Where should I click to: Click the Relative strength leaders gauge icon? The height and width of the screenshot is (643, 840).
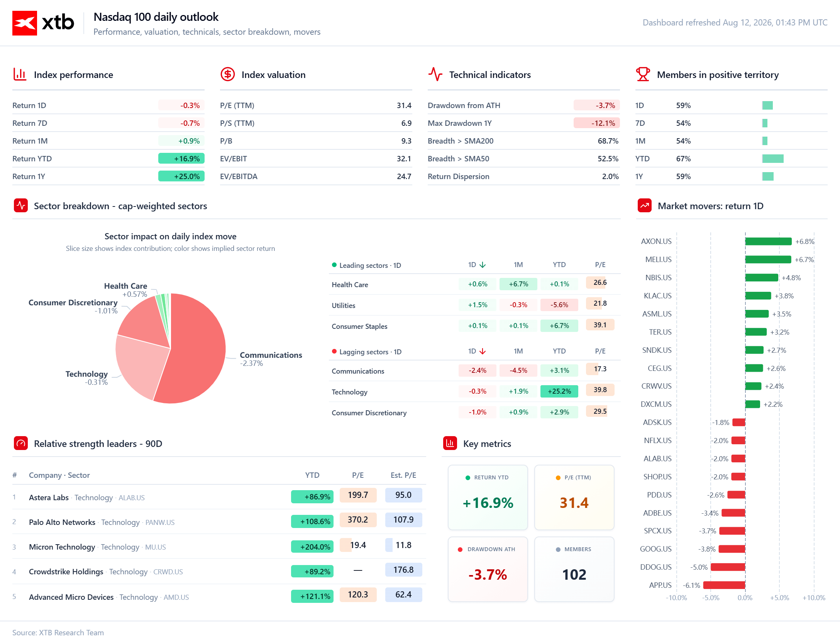[x=21, y=443]
